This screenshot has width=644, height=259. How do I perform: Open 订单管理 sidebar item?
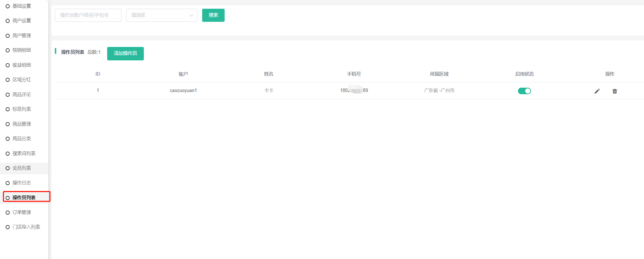[22, 212]
